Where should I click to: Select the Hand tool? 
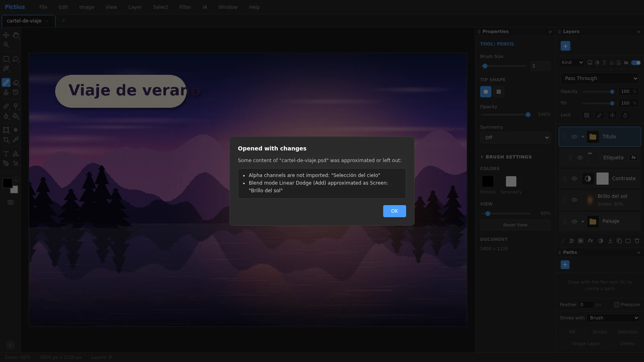tap(16, 35)
